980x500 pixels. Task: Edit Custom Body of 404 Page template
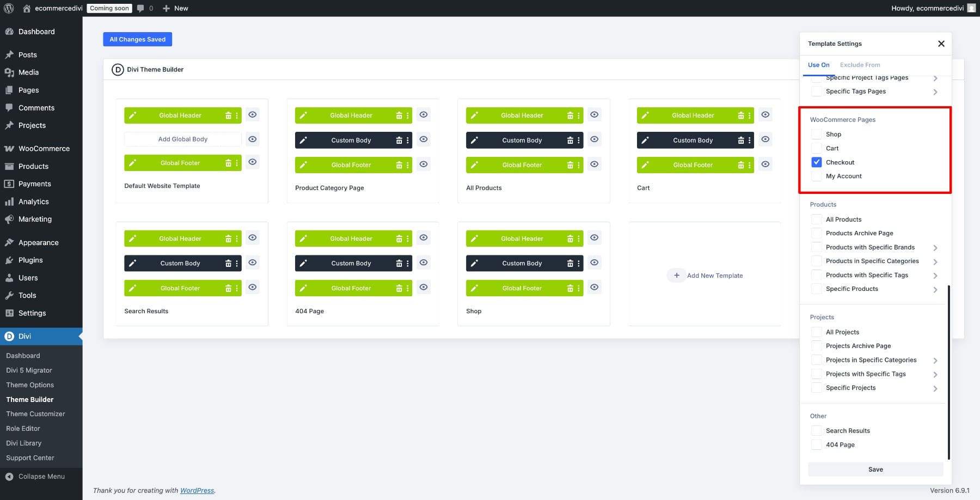pos(303,264)
